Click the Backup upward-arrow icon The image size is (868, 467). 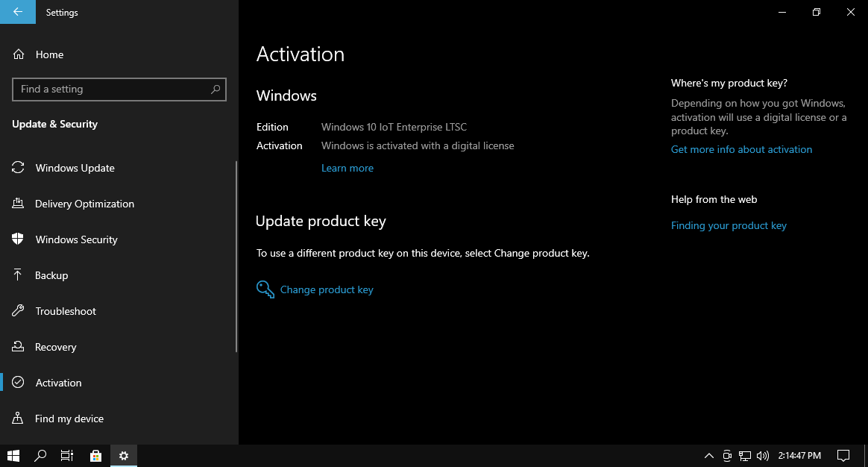tap(18, 275)
